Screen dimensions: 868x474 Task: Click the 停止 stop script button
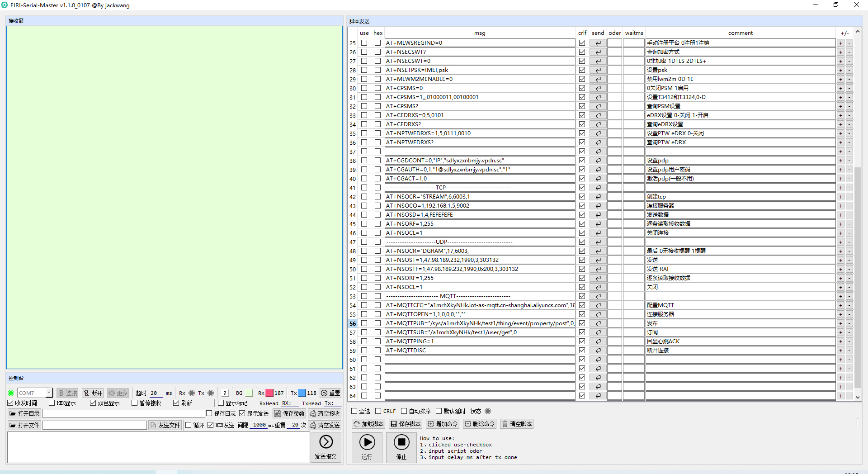coord(401,447)
